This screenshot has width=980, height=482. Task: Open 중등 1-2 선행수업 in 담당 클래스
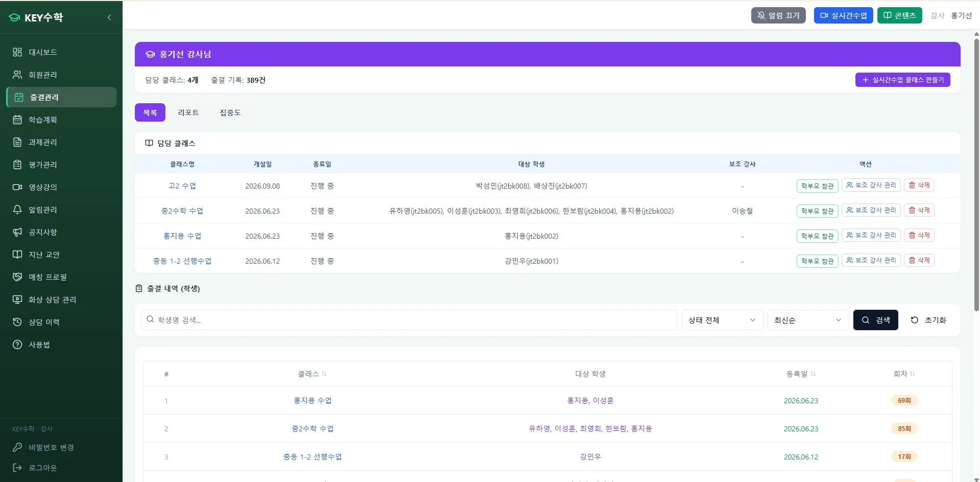point(182,261)
